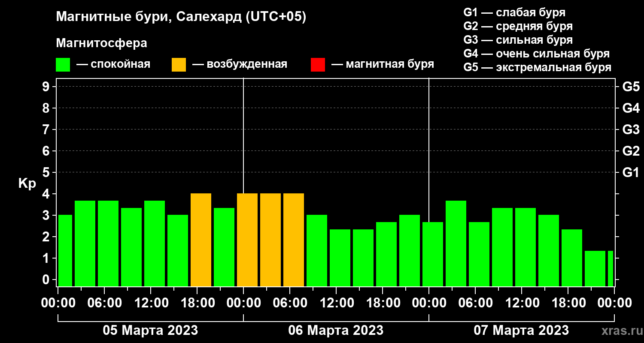Select the chart title 'Магнитные бури, Салехард (UTC+05)'
644x343 pixels.
[x=181, y=17]
